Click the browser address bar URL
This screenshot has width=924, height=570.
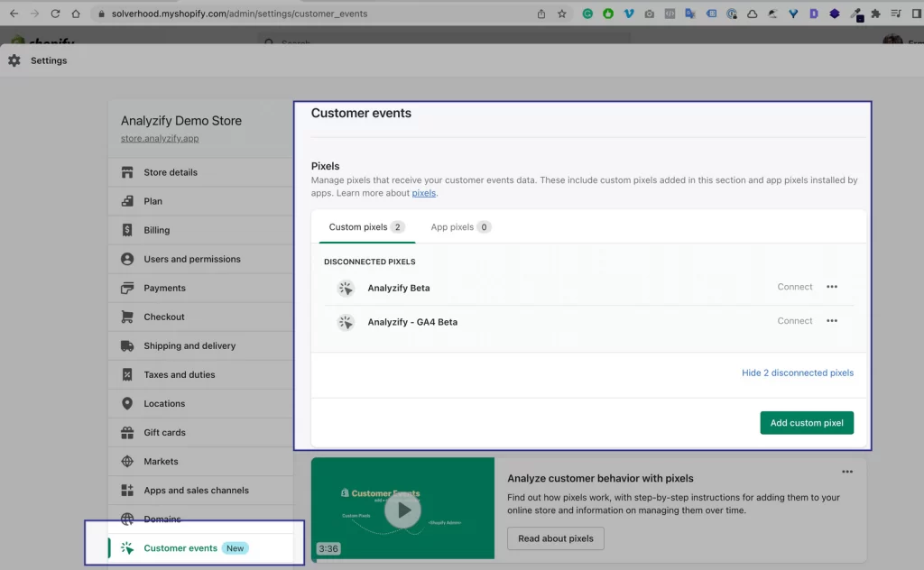[x=239, y=14]
